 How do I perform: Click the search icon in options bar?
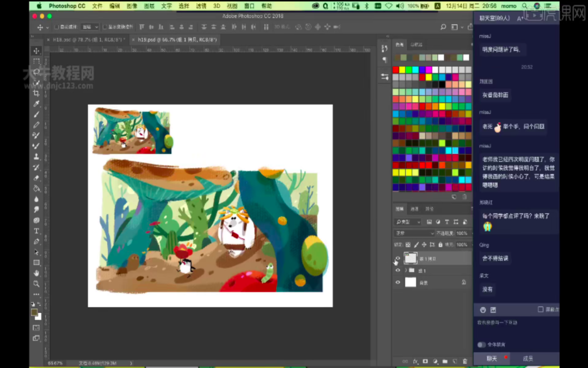(x=443, y=27)
